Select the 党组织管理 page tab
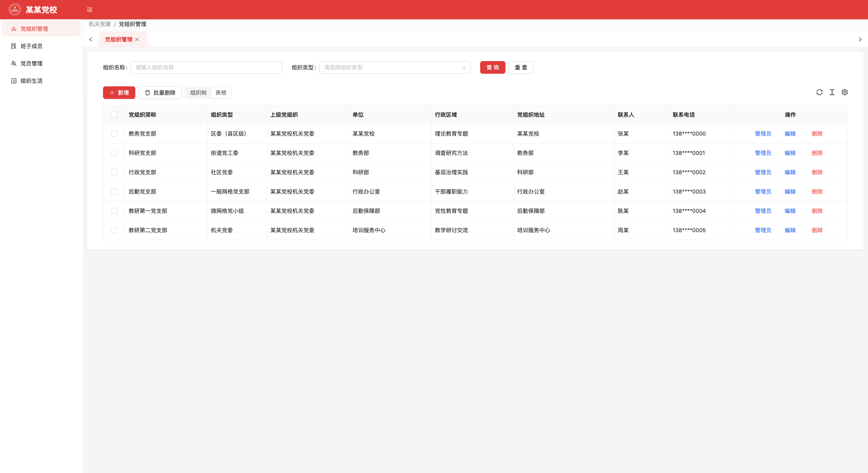The image size is (868, 473). [118, 39]
